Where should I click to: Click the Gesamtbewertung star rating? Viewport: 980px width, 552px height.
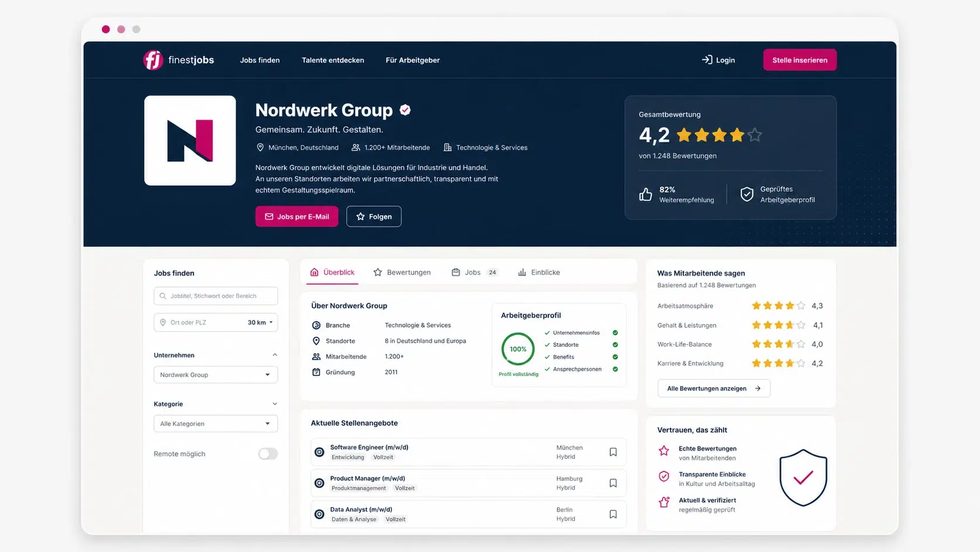[x=719, y=135]
